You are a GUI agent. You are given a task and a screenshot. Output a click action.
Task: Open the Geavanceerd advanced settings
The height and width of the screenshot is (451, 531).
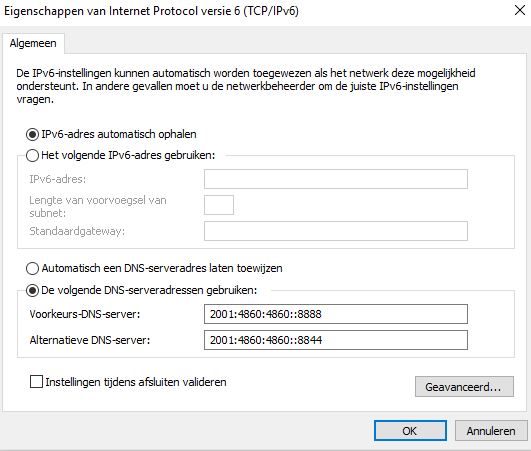pyautogui.click(x=464, y=386)
